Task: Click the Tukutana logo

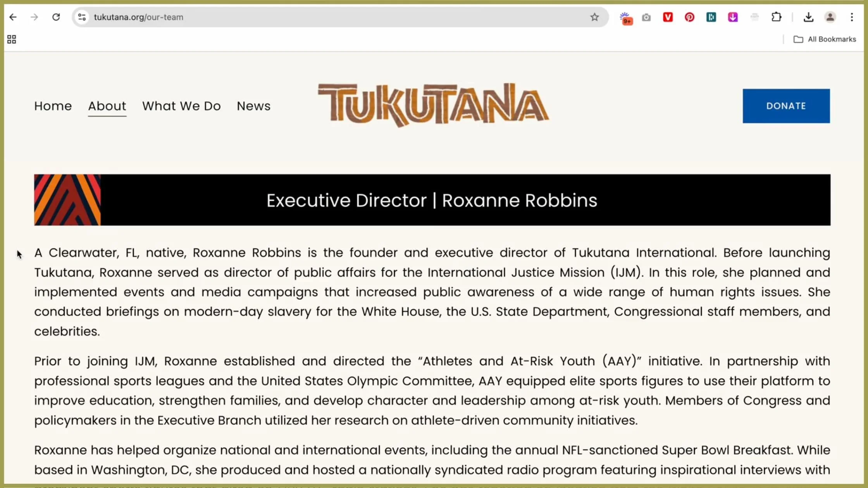Action: pos(433,105)
